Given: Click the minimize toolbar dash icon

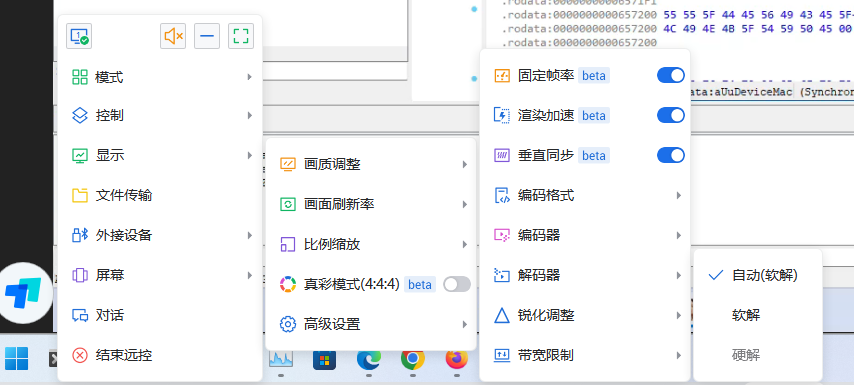Looking at the screenshot, I should tap(207, 36).
